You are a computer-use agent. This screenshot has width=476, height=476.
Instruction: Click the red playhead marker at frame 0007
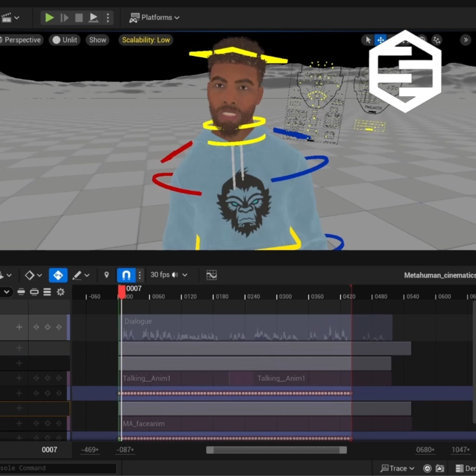click(122, 292)
